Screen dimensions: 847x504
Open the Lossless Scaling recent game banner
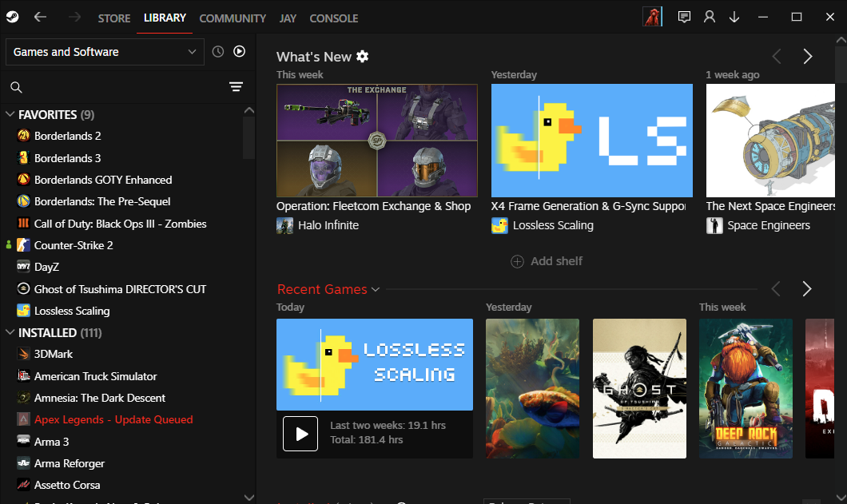click(374, 365)
